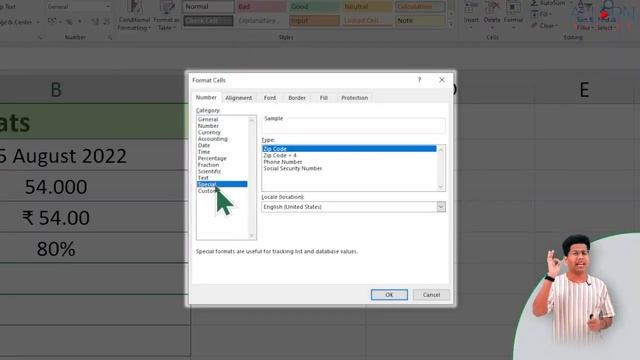Viewport: 640px width, 360px height.
Task: Expand the cell styles gallery
Action: tap(451, 25)
